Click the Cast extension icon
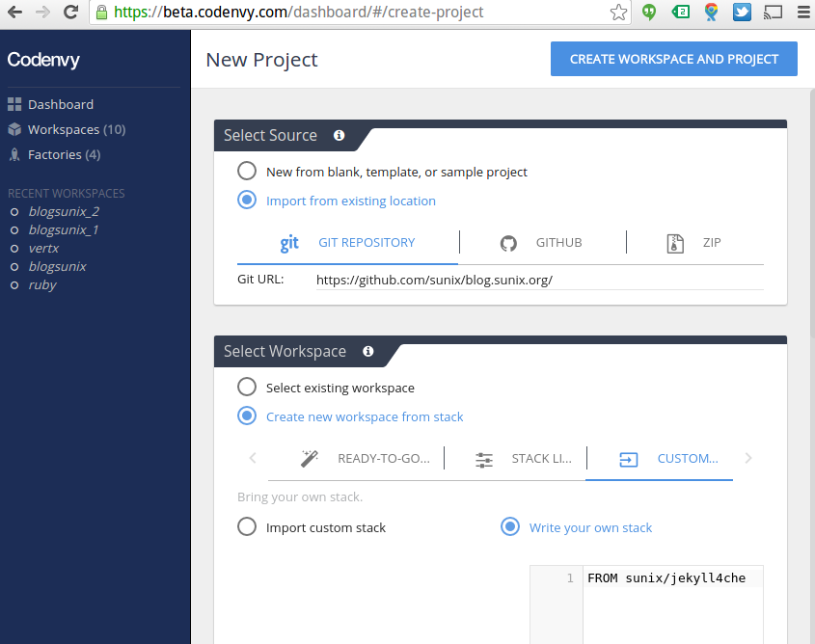Screen dimensions: 815x644 pyautogui.click(x=773, y=12)
